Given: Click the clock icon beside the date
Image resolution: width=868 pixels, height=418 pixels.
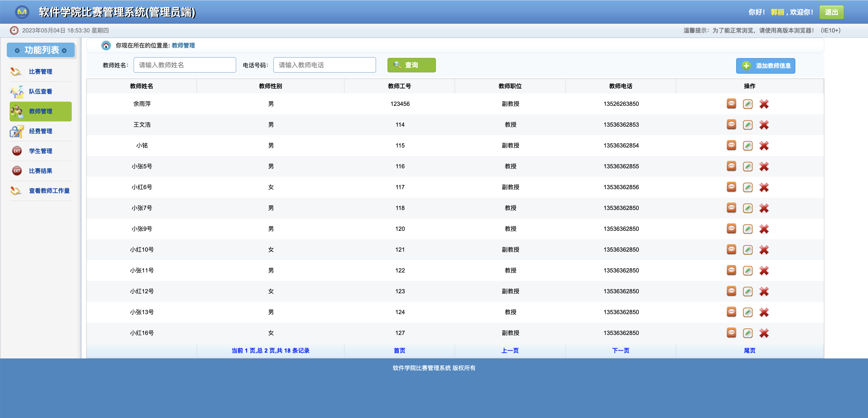Looking at the screenshot, I should [14, 30].
